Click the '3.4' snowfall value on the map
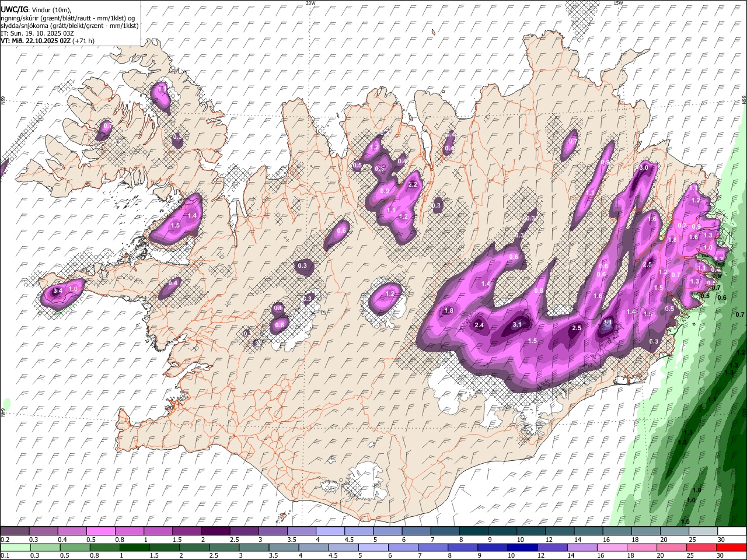The height and width of the screenshot is (560, 747). pyautogui.click(x=57, y=290)
